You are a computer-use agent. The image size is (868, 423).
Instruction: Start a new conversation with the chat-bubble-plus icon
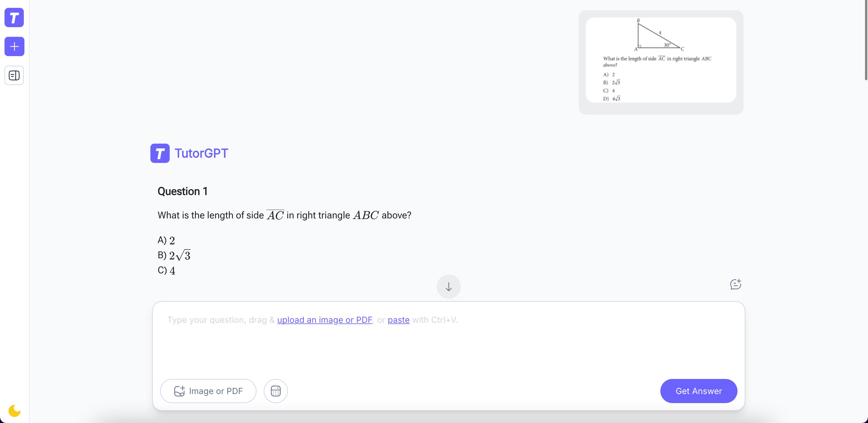[x=736, y=284]
